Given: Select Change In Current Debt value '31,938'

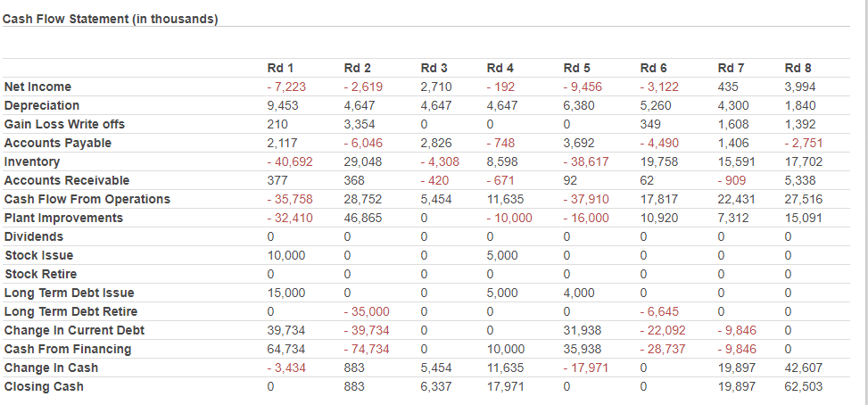Looking at the screenshot, I should [583, 330].
